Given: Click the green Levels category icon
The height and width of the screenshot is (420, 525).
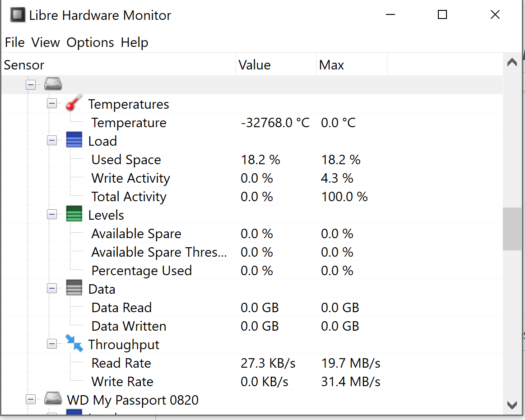Looking at the screenshot, I should [x=74, y=213].
